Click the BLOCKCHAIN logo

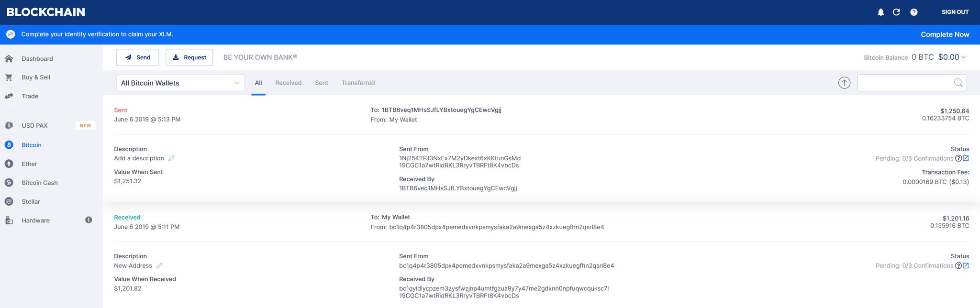tap(45, 12)
